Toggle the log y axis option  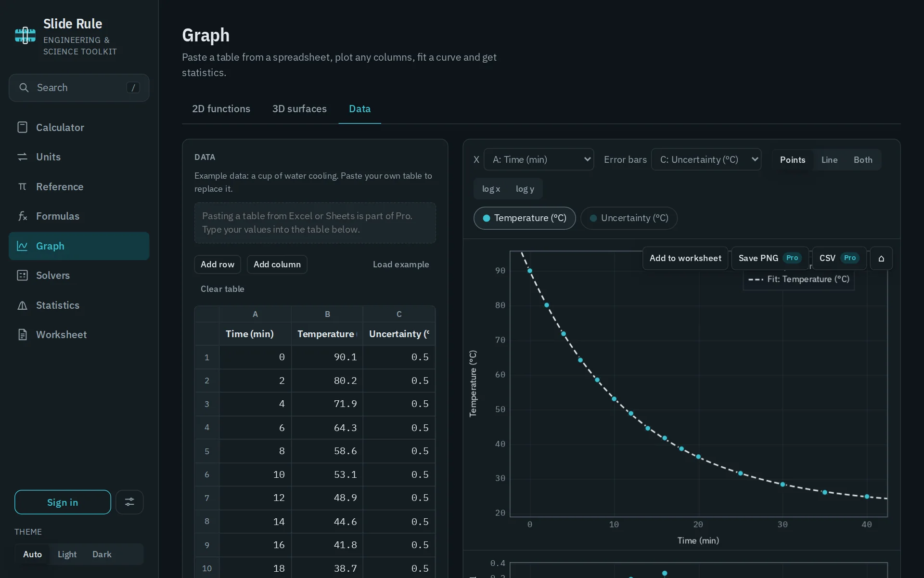coord(525,189)
